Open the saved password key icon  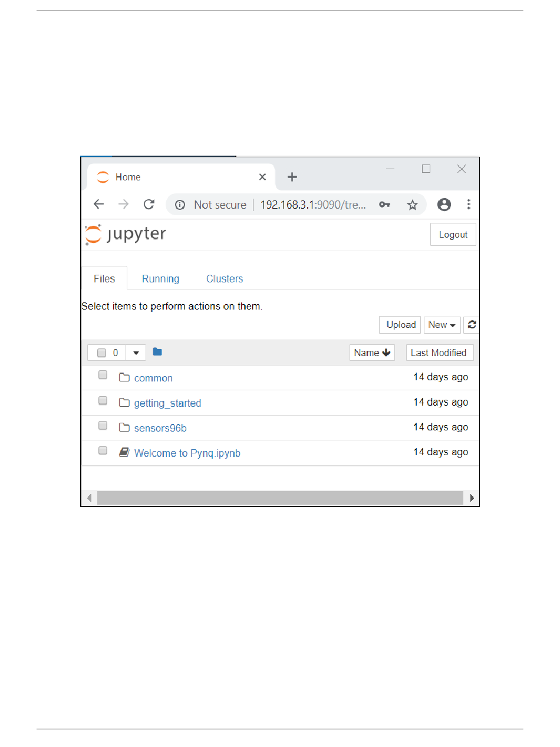(x=384, y=205)
